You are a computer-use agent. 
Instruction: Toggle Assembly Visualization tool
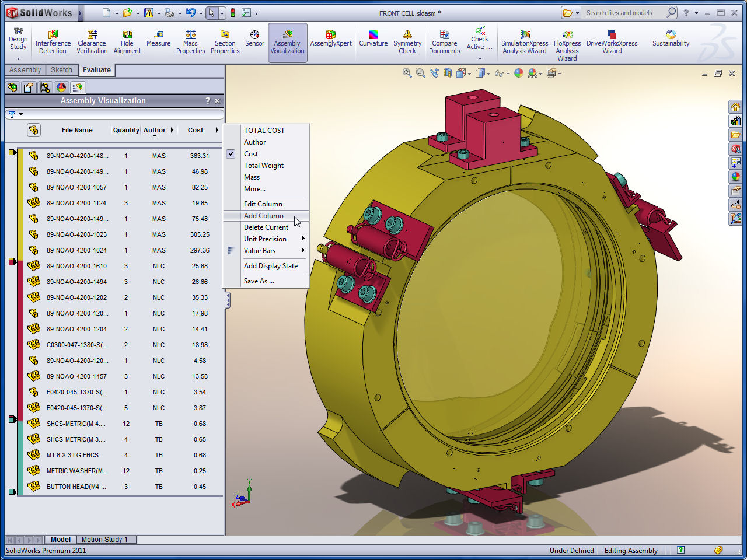287,42
